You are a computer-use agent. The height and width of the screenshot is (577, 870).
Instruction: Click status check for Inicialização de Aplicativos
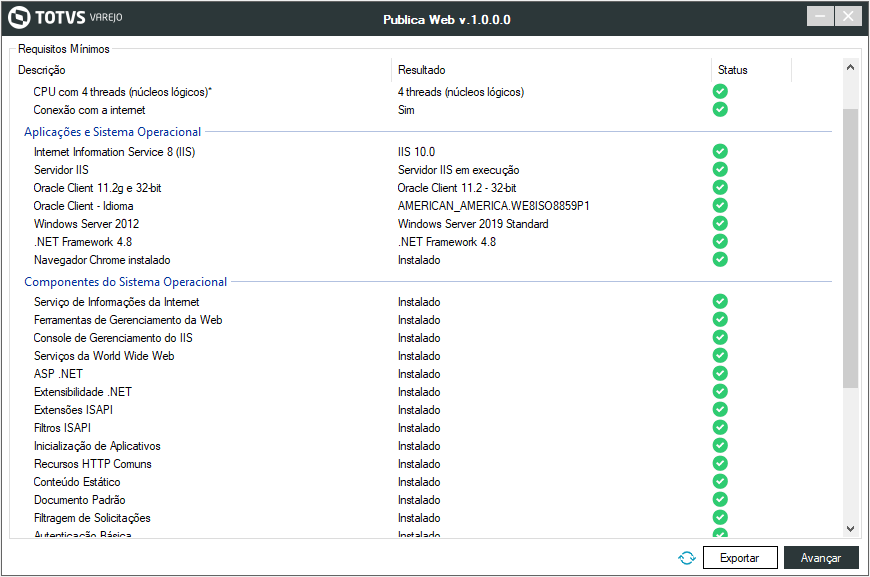720,446
